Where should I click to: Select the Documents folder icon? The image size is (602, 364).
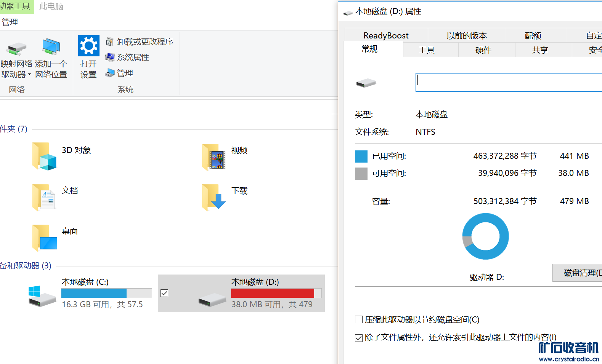[44, 197]
